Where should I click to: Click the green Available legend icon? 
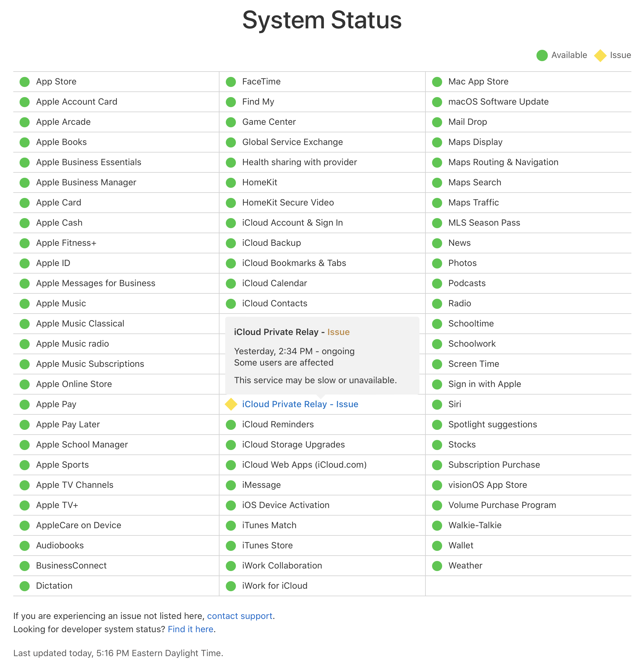tap(542, 55)
